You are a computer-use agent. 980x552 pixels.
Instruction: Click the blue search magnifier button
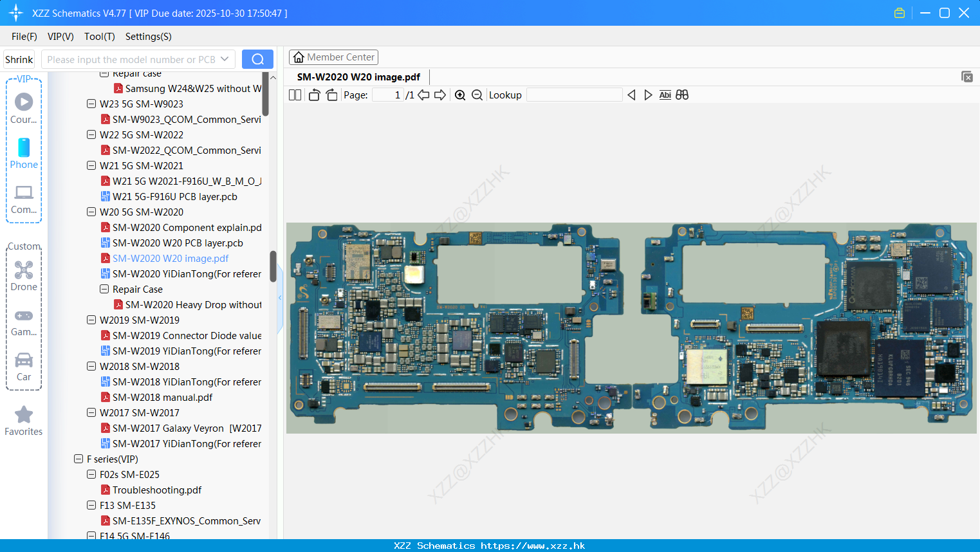point(257,59)
